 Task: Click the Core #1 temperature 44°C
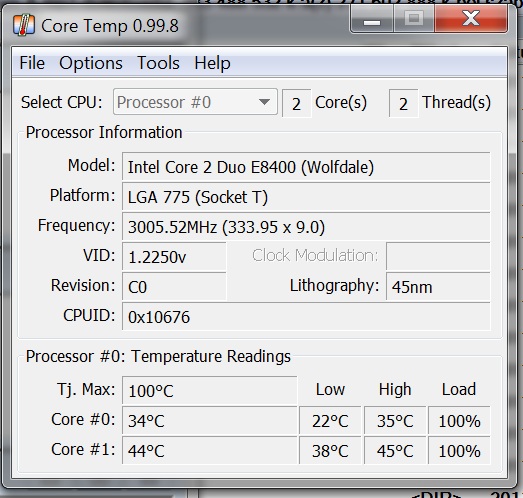click(x=209, y=450)
